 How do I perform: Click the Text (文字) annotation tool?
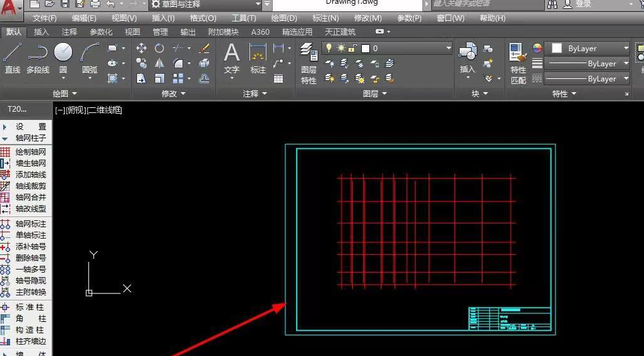click(232, 57)
